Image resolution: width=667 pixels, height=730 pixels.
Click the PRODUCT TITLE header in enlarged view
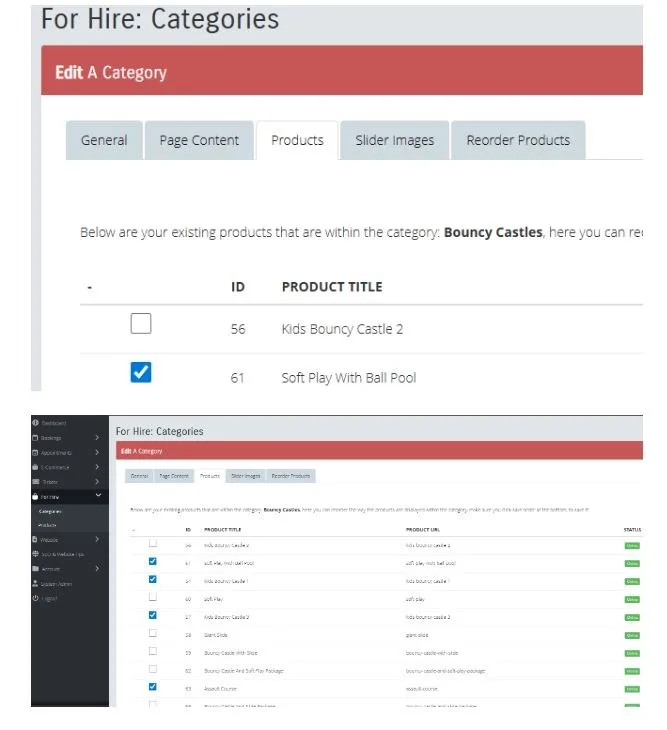332,287
